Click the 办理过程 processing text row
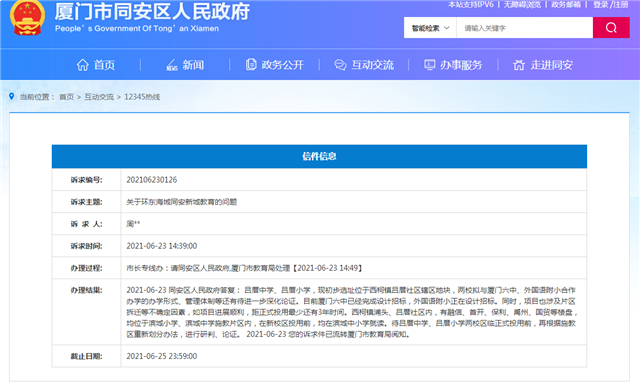 coord(244,268)
